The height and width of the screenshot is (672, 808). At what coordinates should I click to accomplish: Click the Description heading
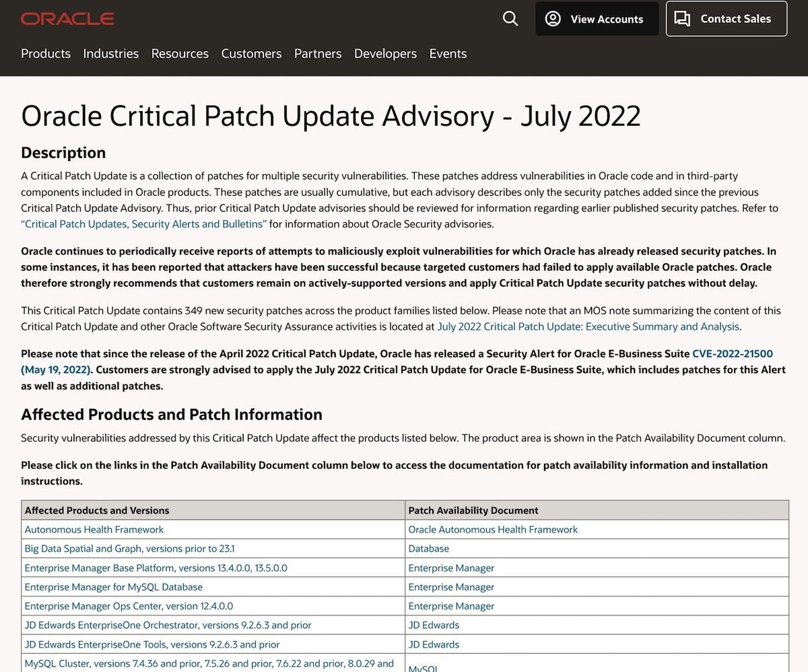tap(63, 153)
